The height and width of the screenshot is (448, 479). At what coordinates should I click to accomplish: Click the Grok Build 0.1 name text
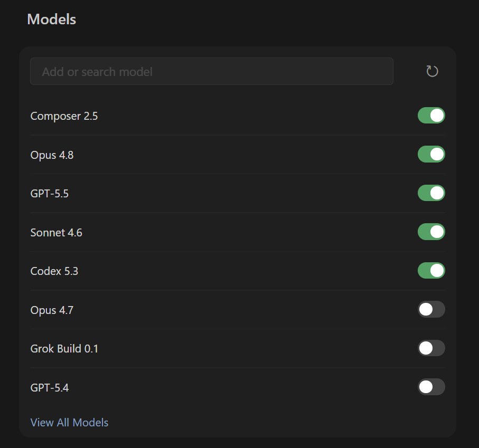[64, 348]
